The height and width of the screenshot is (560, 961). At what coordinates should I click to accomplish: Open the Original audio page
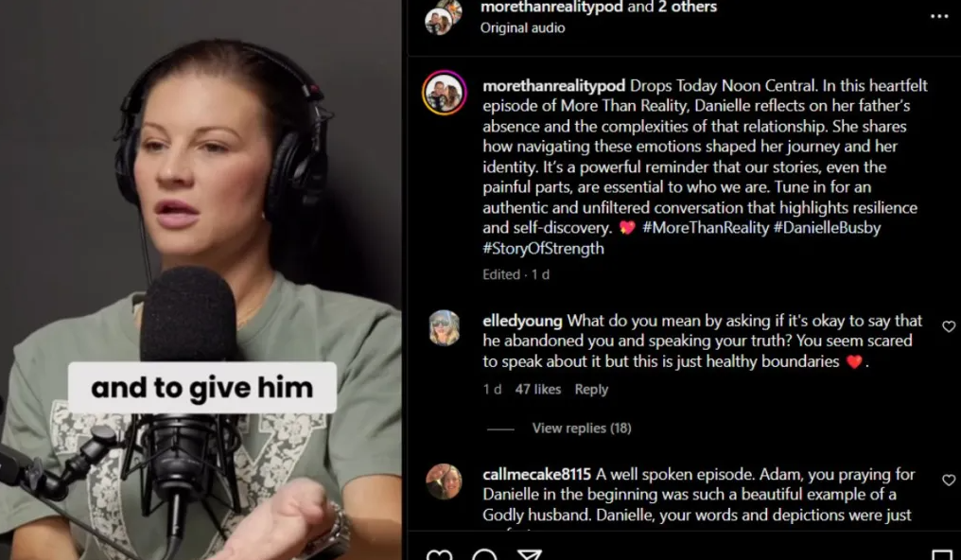(x=522, y=27)
